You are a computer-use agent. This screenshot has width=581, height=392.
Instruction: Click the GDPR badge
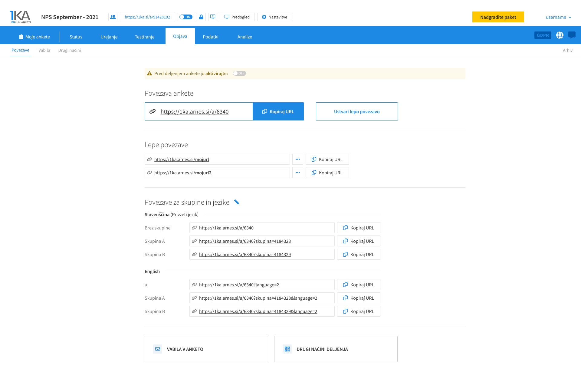543,35
